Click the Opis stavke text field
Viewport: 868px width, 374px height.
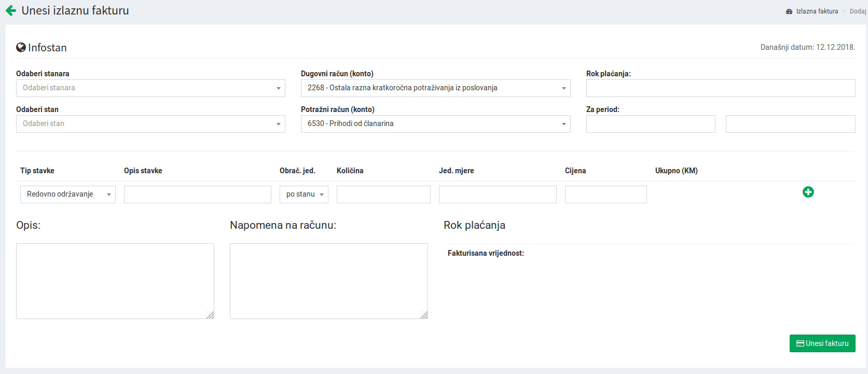click(197, 195)
